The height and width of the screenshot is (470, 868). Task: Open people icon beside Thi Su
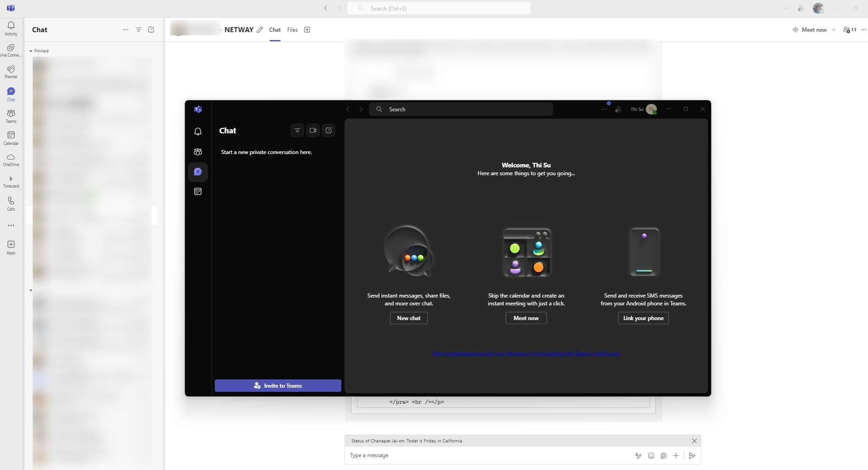(x=618, y=109)
